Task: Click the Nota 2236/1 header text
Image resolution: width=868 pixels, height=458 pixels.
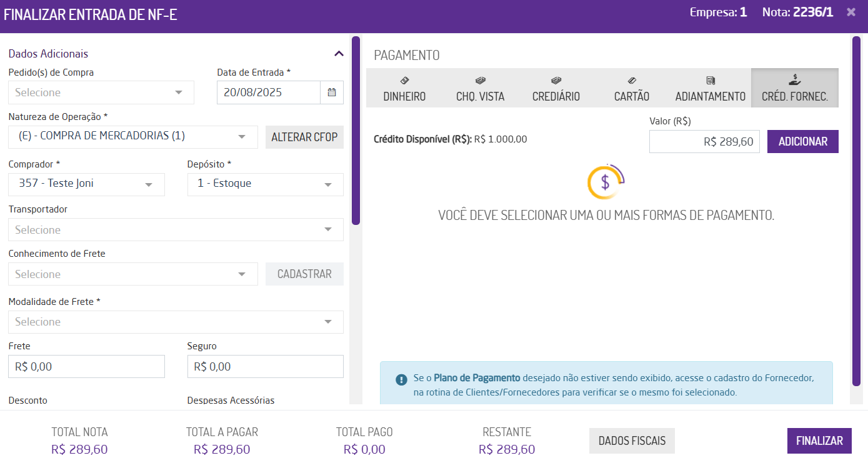Action: (797, 12)
